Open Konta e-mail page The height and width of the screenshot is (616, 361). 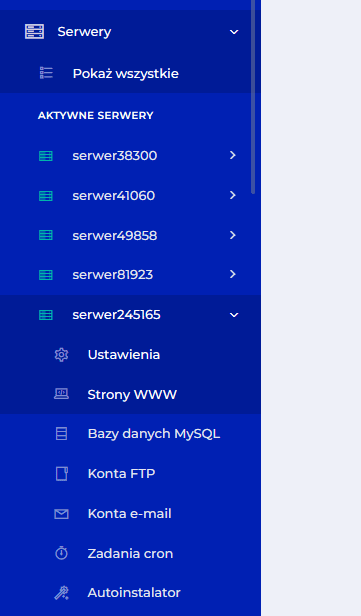130,513
